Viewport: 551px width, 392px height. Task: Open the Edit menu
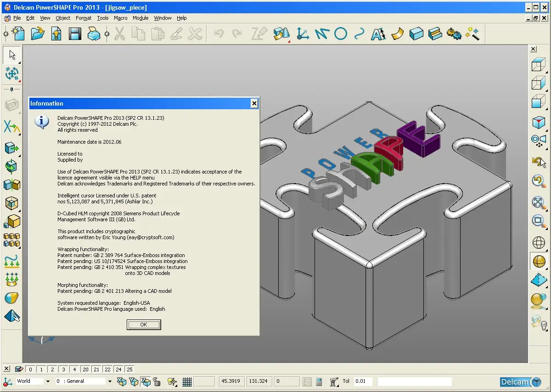tap(30, 18)
